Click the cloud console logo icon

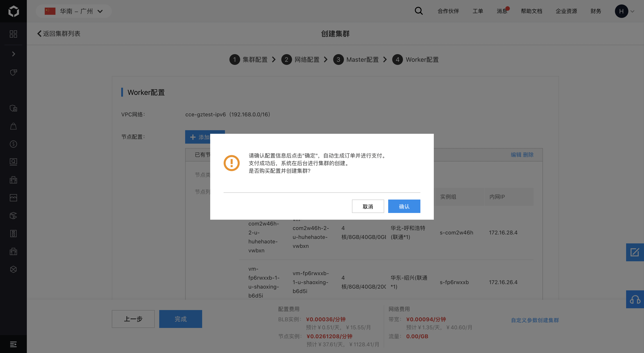click(13, 11)
